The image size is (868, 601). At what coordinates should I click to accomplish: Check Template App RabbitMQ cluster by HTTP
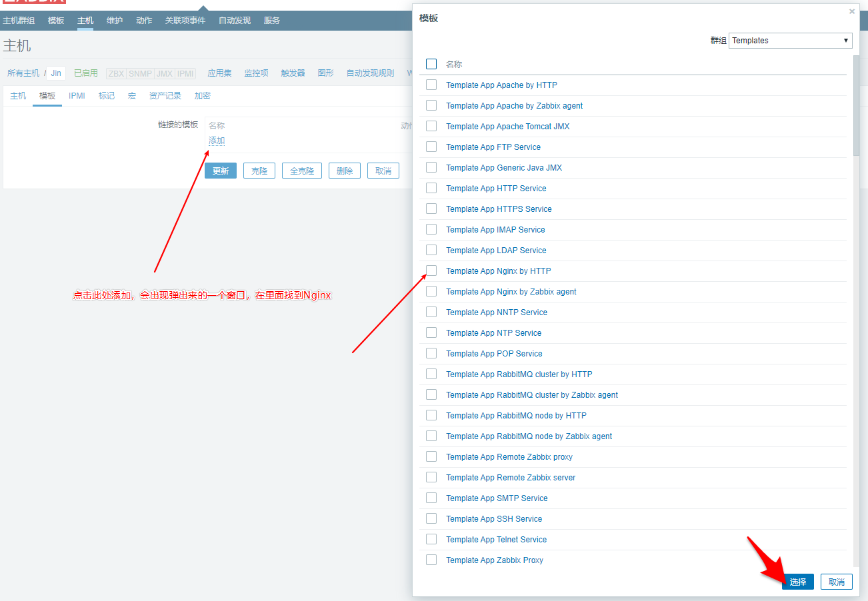[431, 374]
